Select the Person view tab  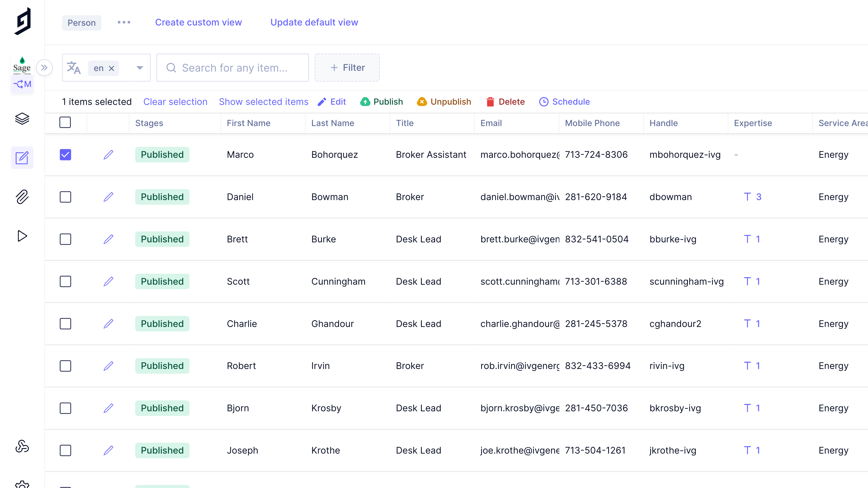(82, 23)
